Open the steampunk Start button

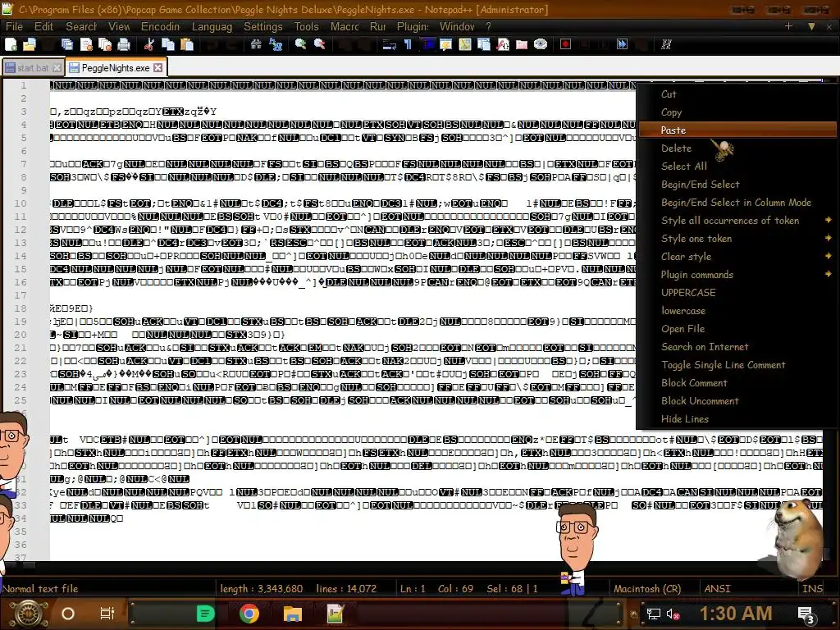point(28,614)
